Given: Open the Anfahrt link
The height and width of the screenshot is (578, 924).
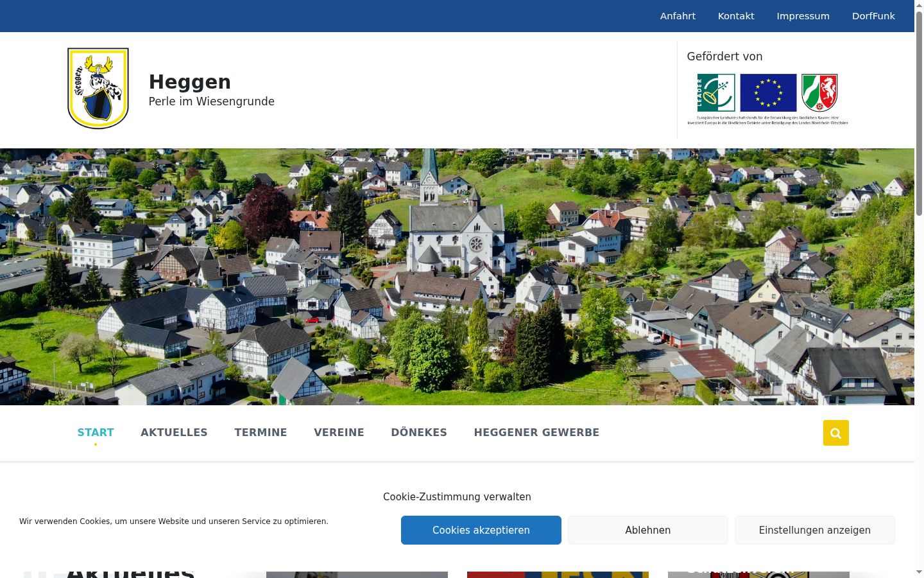Looking at the screenshot, I should 678,16.
